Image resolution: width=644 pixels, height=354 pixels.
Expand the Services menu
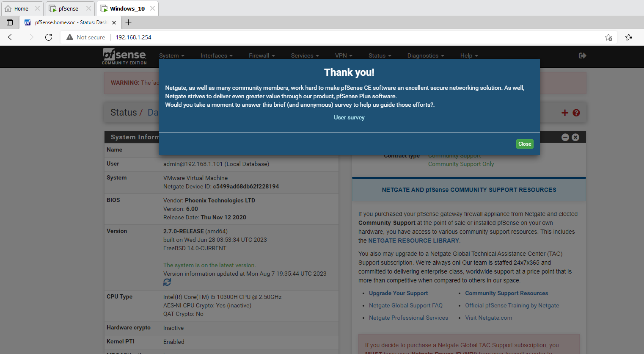point(305,55)
